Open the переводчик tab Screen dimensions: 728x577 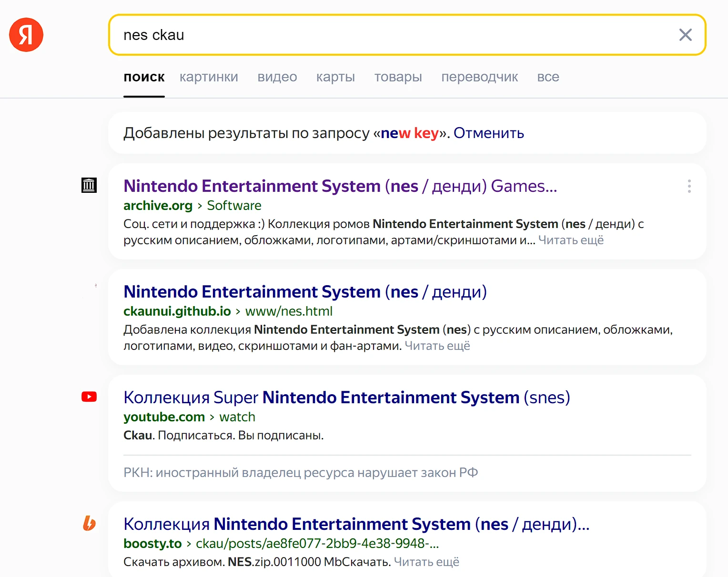pos(479,77)
